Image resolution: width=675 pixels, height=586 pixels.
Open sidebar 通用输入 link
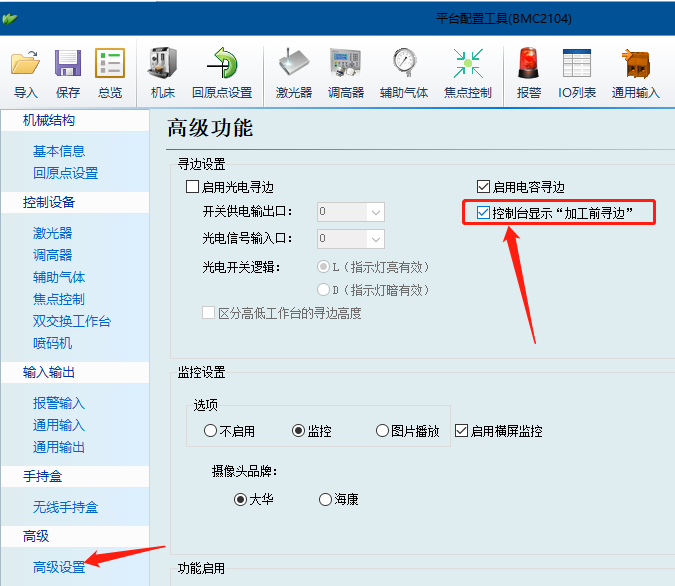(59, 425)
